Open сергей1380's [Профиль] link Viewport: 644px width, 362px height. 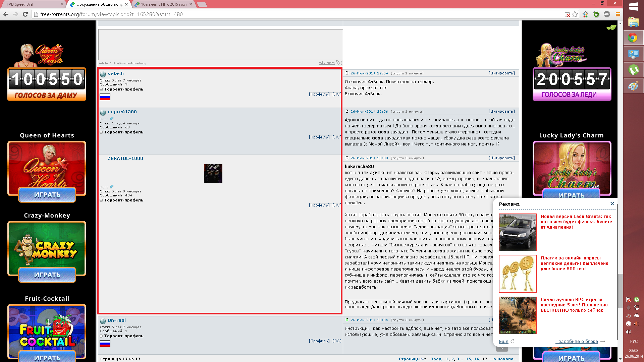tap(319, 137)
